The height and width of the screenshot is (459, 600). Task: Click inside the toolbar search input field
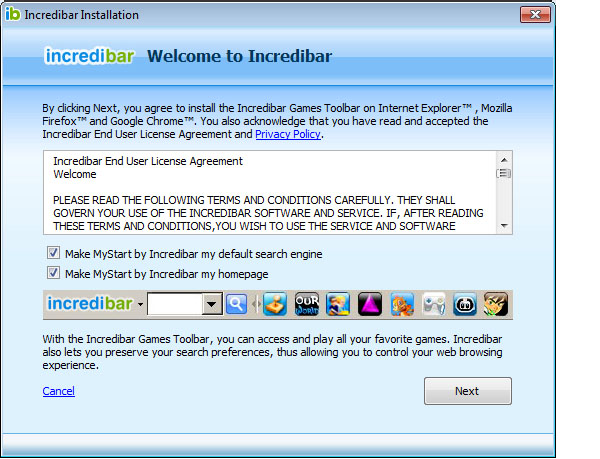click(175, 304)
